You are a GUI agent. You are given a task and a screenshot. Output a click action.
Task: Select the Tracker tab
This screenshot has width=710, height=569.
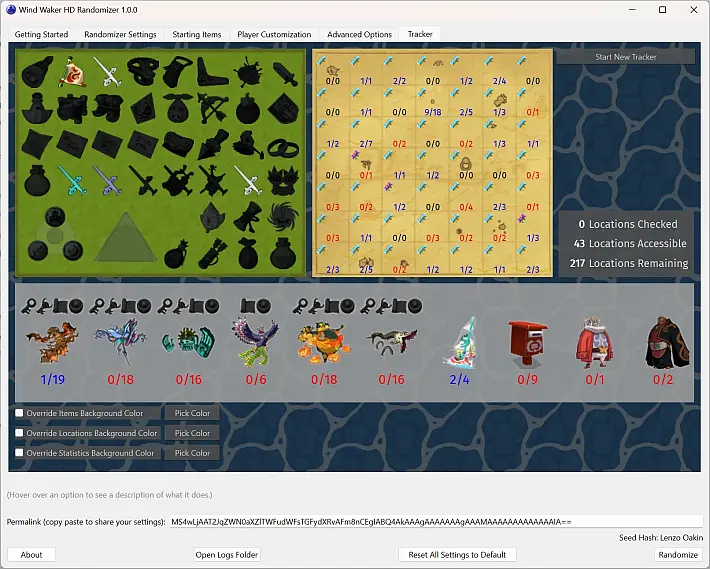(x=420, y=34)
